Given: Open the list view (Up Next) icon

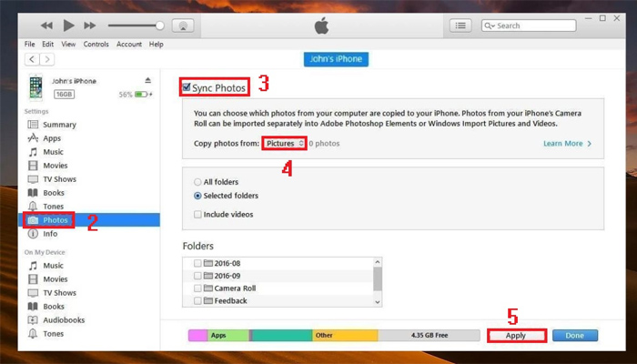Looking at the screenshot, I should pos(460,25).
